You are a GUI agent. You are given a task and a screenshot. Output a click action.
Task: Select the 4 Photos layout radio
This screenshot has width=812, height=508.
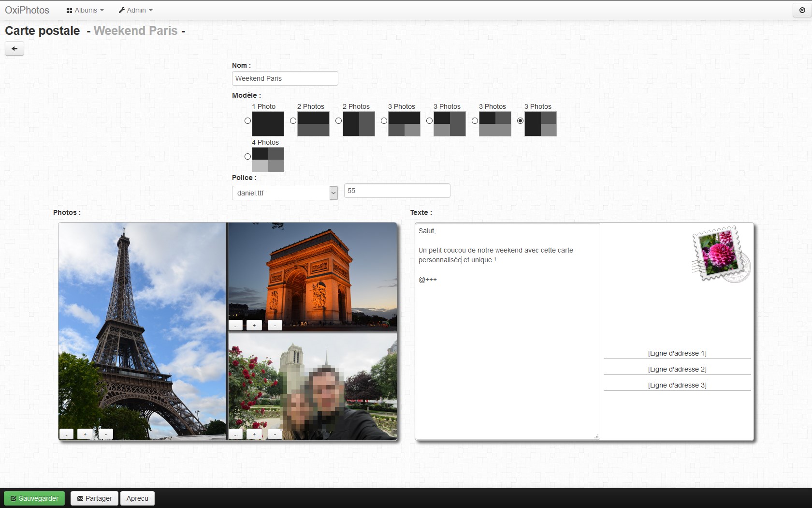click(247, 156)
